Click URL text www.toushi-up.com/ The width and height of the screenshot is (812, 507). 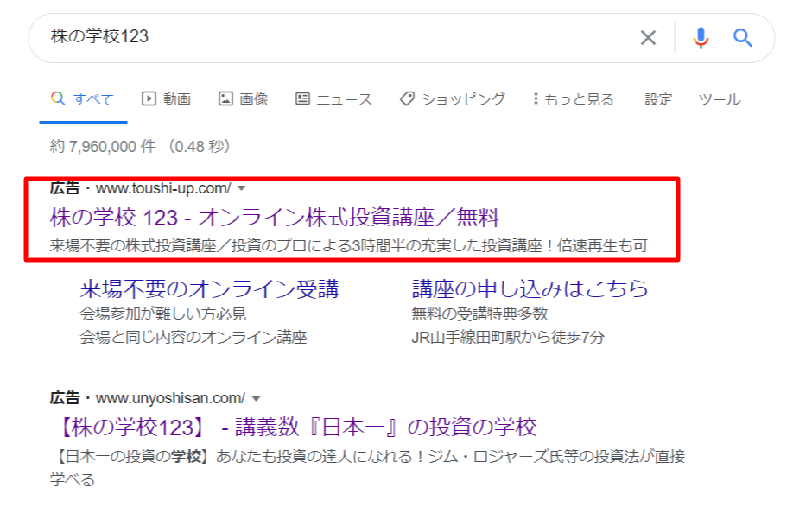(163, 188)
